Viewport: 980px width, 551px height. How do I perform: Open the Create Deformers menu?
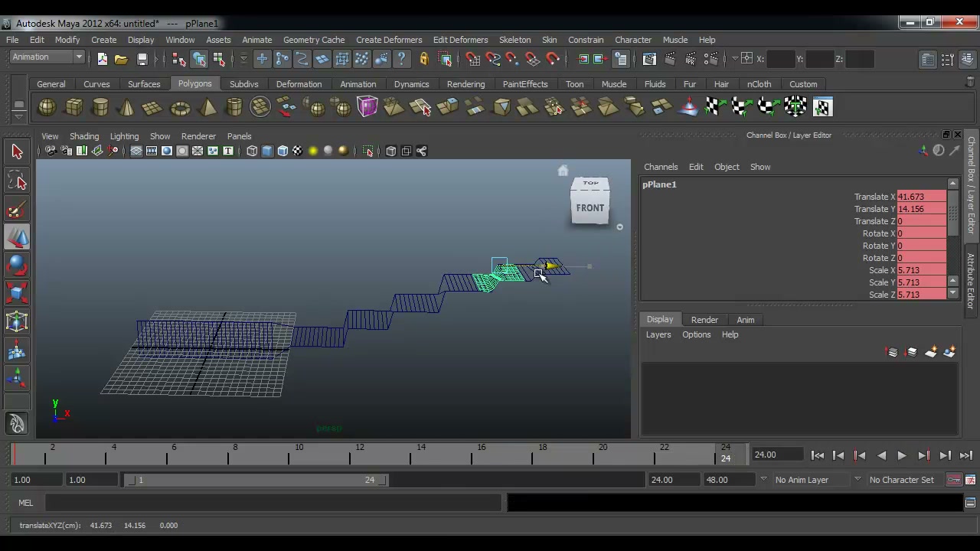tap(389, 40)
